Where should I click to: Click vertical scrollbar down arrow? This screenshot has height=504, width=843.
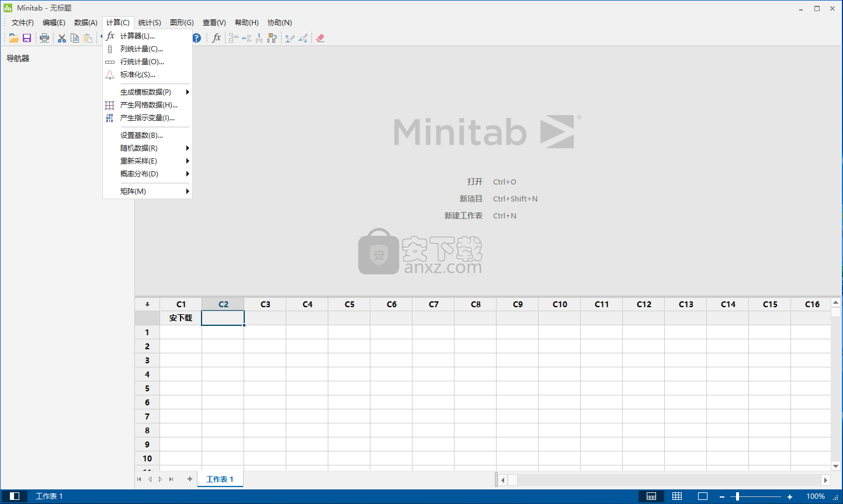click(836, 466)
